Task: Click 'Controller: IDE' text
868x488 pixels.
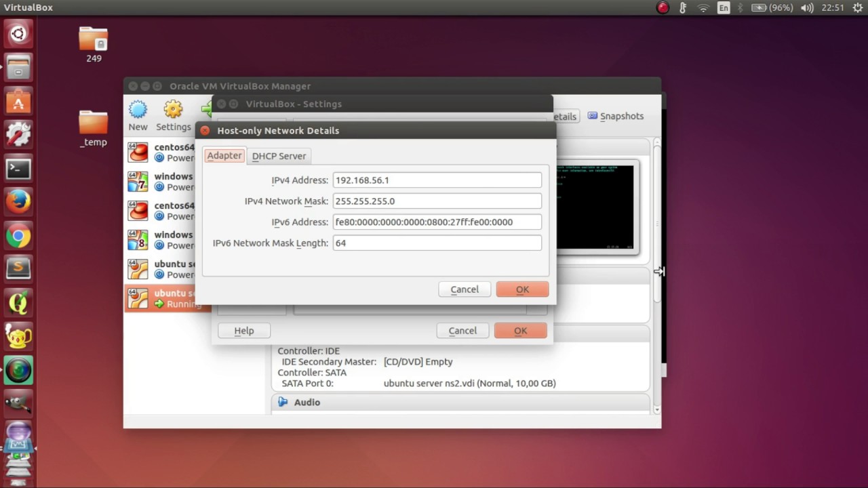Action: coord(309,351)
